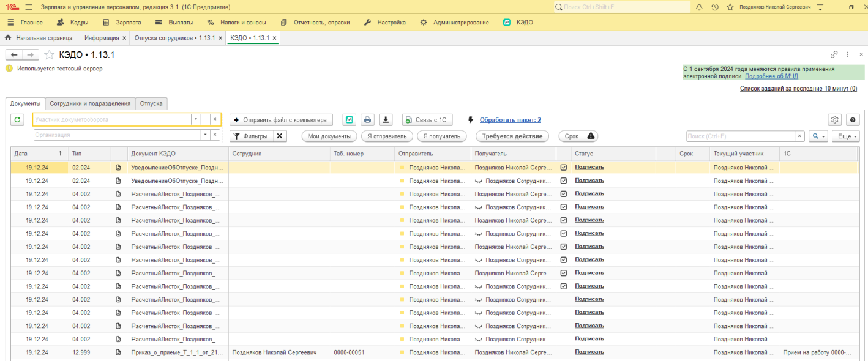Screen dimensions: 868x361
Task: Expand the Организация dropdown arrow
Action: pos(206,135)
